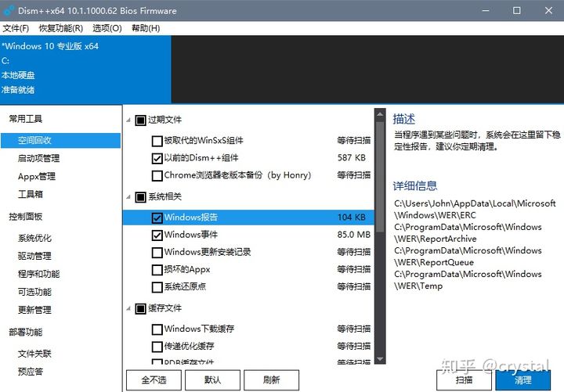564x392 pixels.
Task: Open 系统优化 in the sidebar
Action: [34, 238]
